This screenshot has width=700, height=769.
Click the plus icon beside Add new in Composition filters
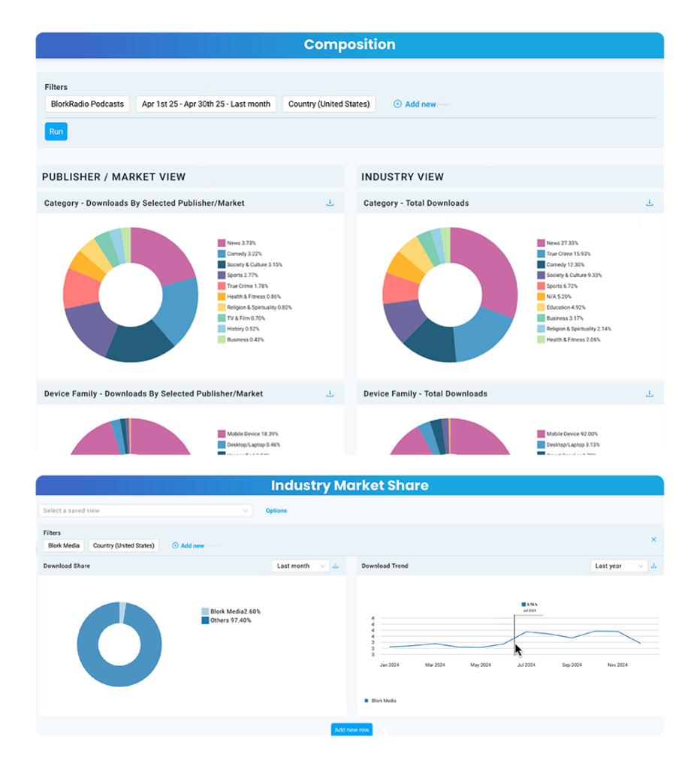point(397,104)
